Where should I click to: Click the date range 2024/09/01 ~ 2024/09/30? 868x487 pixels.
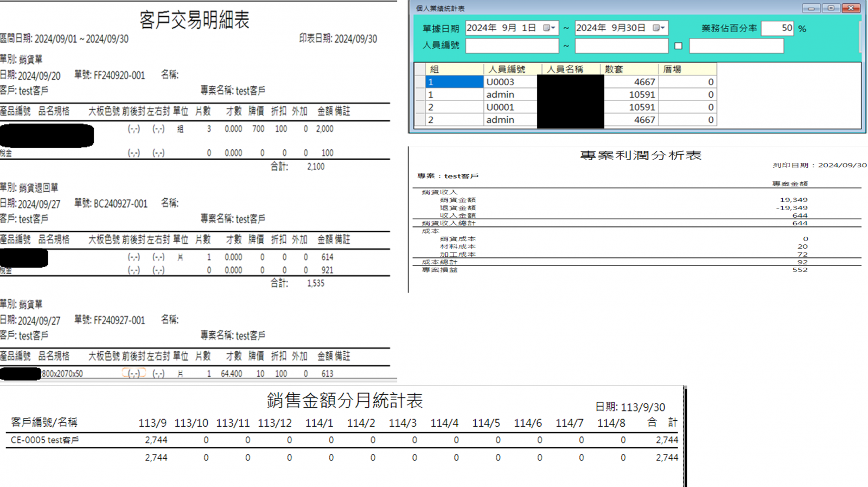point(81,39)
